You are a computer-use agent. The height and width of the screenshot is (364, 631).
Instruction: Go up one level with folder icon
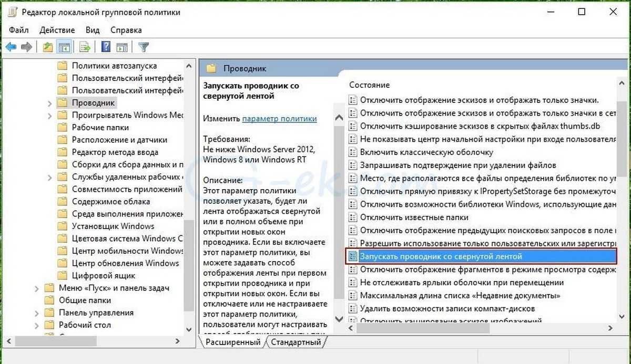48,47
